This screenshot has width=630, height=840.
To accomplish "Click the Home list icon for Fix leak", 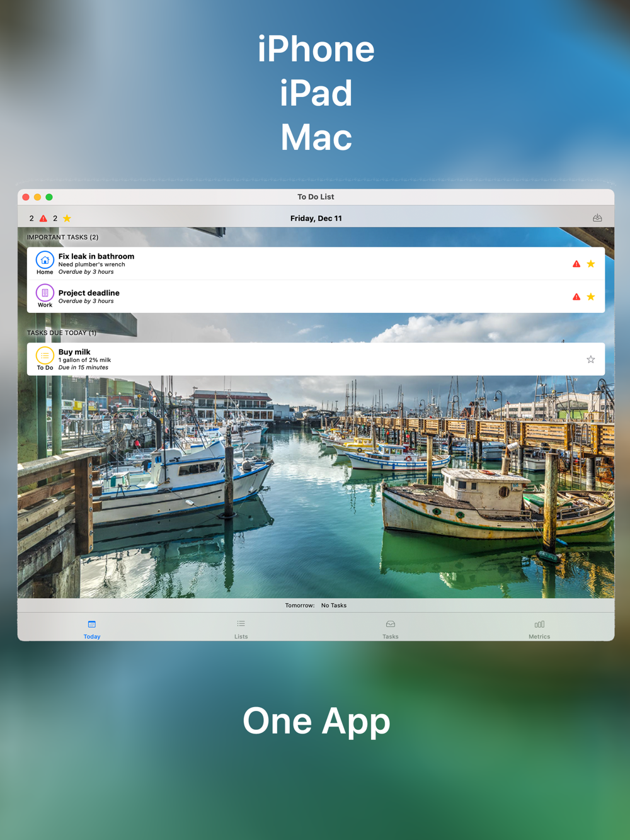I will coord(45,259).
